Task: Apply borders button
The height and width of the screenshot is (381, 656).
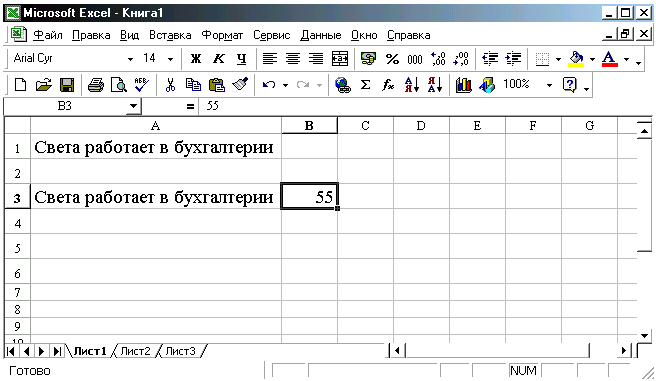Action: [x=542, y=59]
